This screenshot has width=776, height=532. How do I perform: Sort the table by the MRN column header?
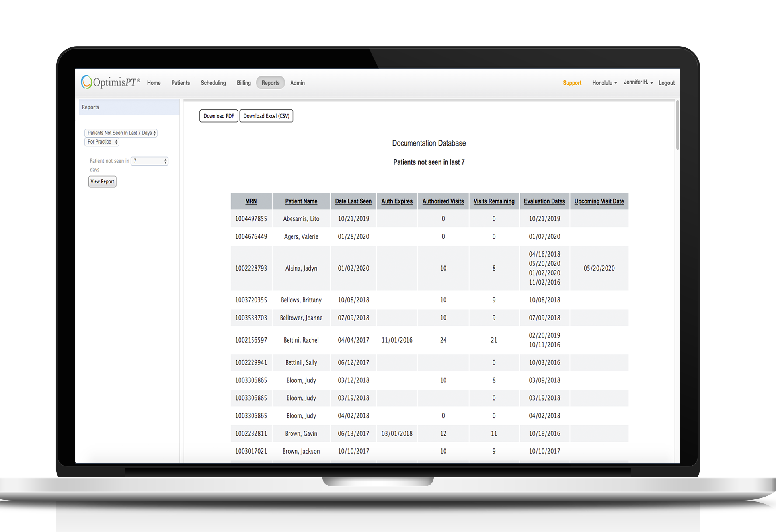tap(251, 201)
